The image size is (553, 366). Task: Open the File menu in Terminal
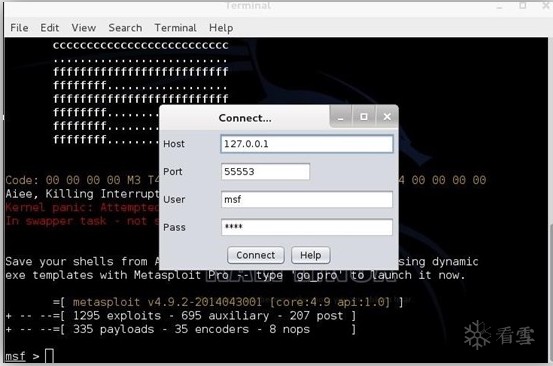[x=19, y=28]
